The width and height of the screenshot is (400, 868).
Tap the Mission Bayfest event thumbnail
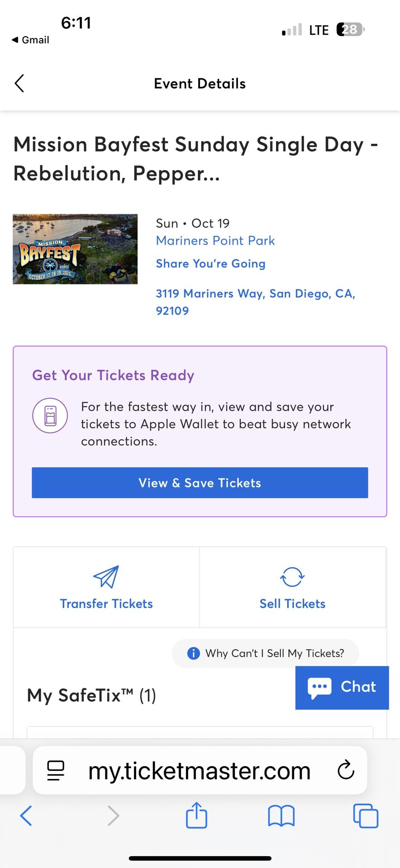(x=75, y=249)
